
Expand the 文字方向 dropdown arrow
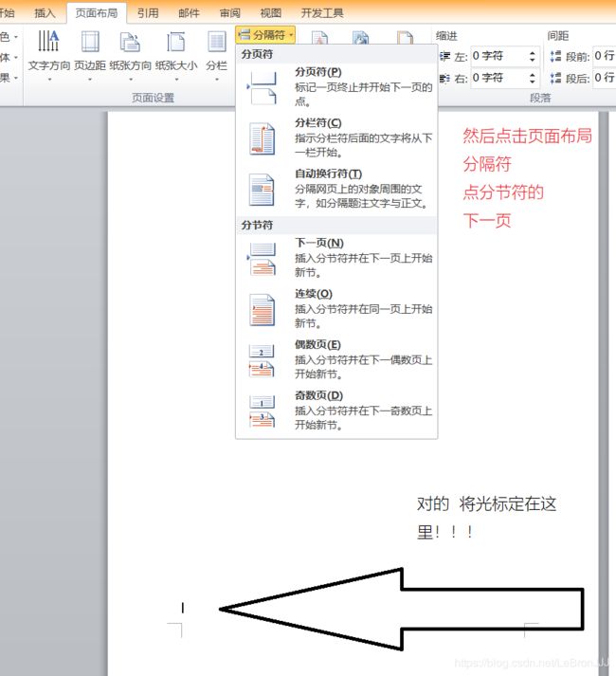49,80
